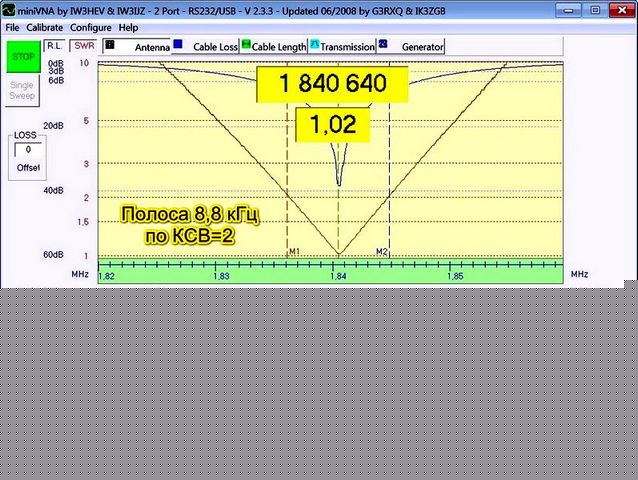Click the M2 marker on the graph
Viewport: 638px width, 480px height.
[381, 252]
